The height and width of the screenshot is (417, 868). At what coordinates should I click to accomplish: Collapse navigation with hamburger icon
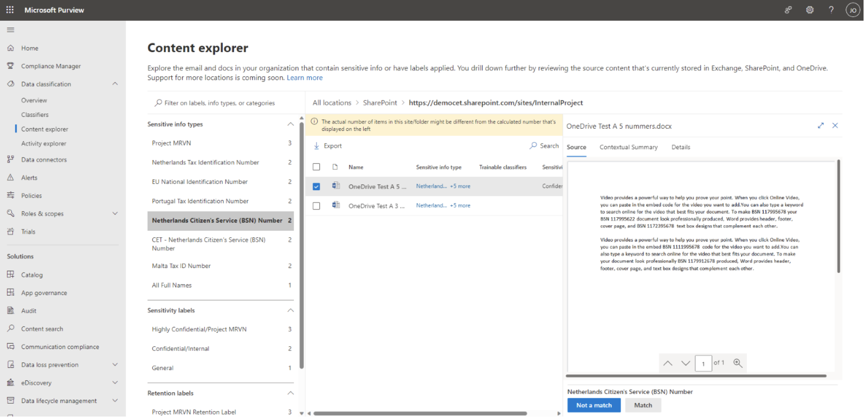click(10, 30)
